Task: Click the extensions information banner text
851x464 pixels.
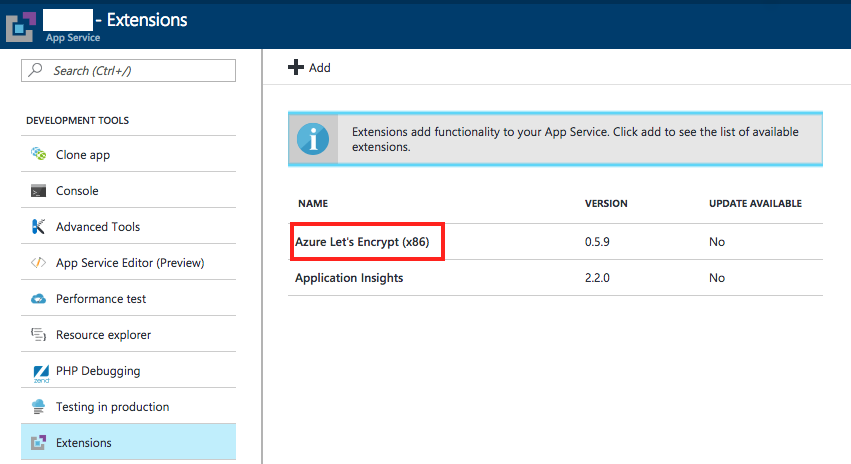Action: tap(575, 139)
